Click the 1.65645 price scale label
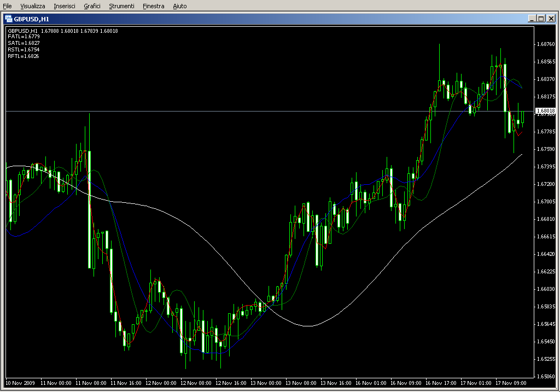 pos(546,324)
